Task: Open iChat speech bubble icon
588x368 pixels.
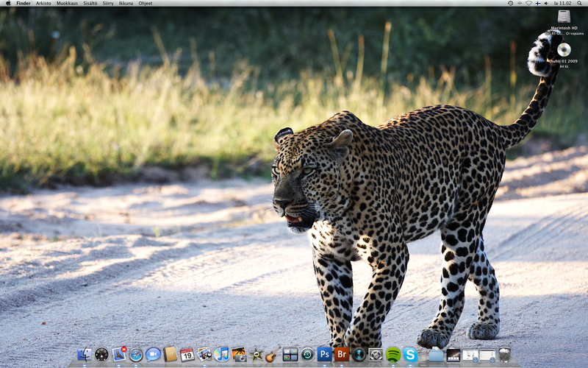Action: click(153, 354)
